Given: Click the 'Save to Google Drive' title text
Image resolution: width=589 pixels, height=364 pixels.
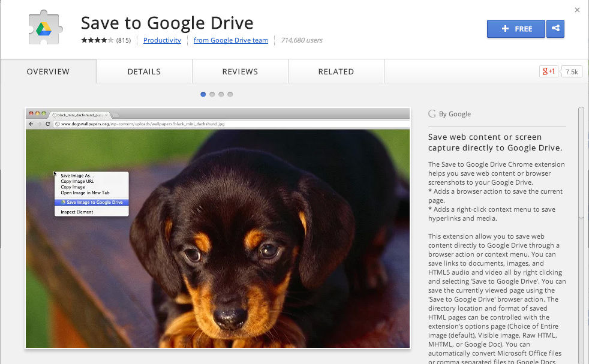Looking at the screenshot, I should click(167, 23).
